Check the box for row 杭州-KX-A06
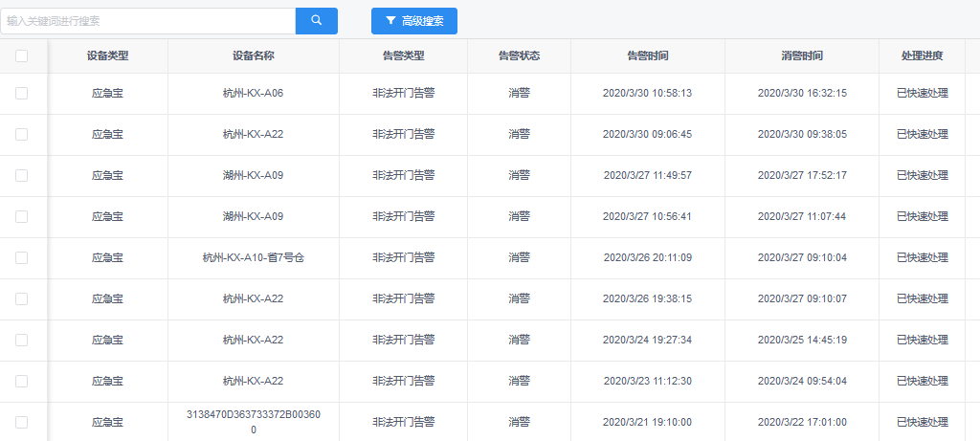Image resolution: width=980 pixels, height=441 pixels. pos(22,94)
